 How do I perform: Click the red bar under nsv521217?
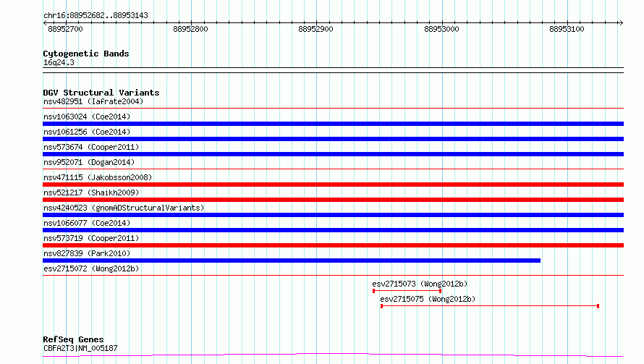tap(333, 200)
